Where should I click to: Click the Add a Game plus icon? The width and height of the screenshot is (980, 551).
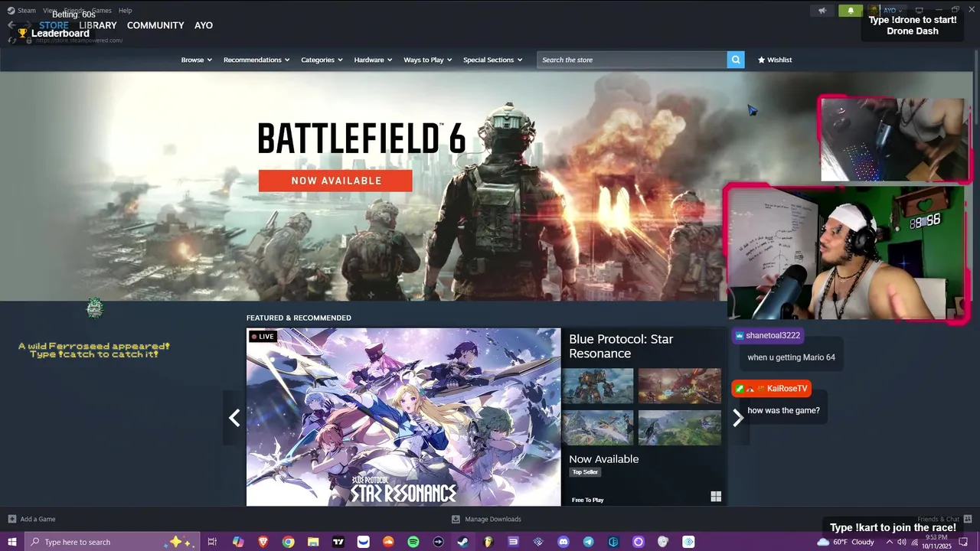coord(11,519)
